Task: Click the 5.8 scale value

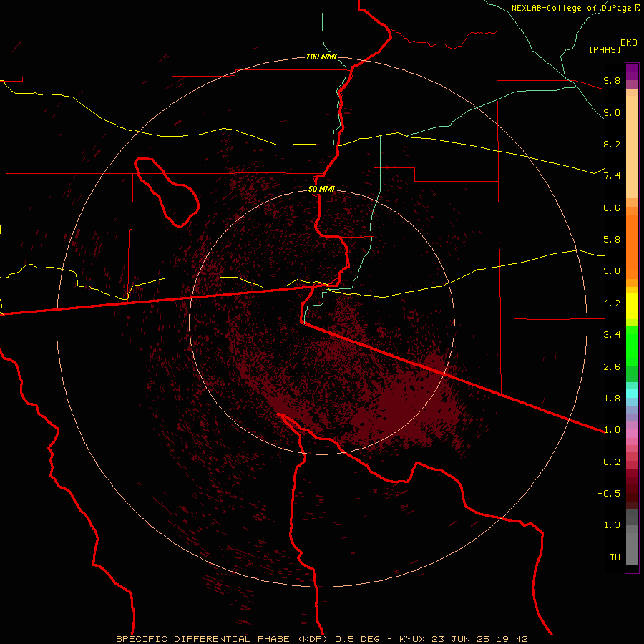Action: point(612,240)
